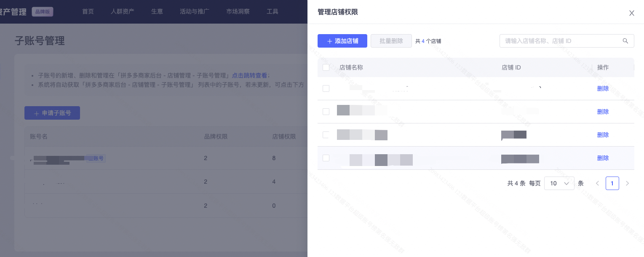The width and height of the screenshot is (644, 257).
Task: Click 删除 in the second shop row
Action: point(603,112)
